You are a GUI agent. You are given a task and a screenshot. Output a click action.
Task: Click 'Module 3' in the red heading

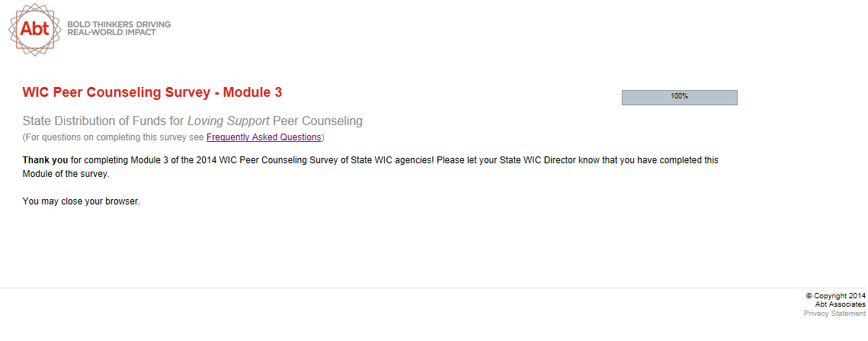[252, 92]
